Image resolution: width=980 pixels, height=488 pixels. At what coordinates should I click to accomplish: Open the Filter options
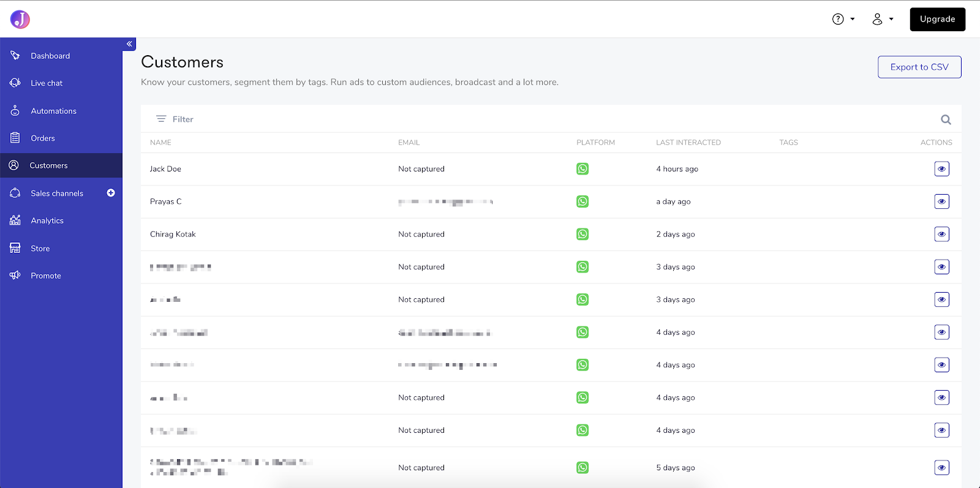click(x=175, y=119)
